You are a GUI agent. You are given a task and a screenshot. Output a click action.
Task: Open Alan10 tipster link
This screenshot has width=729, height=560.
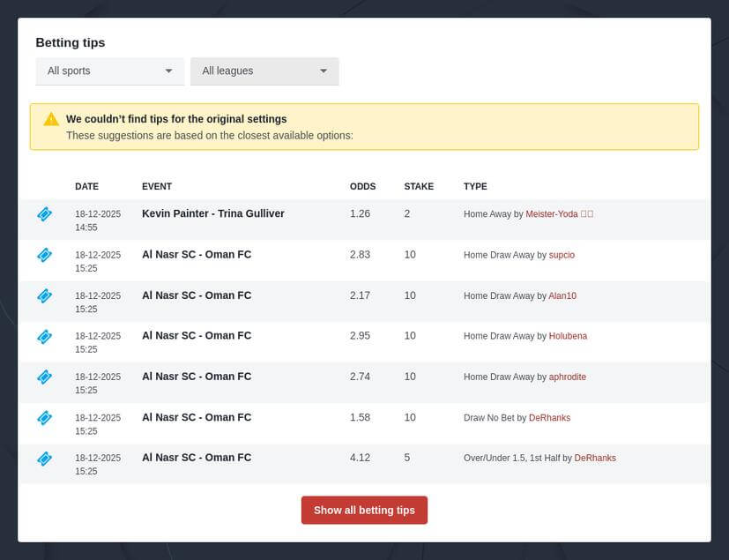[x=562, y=295]
